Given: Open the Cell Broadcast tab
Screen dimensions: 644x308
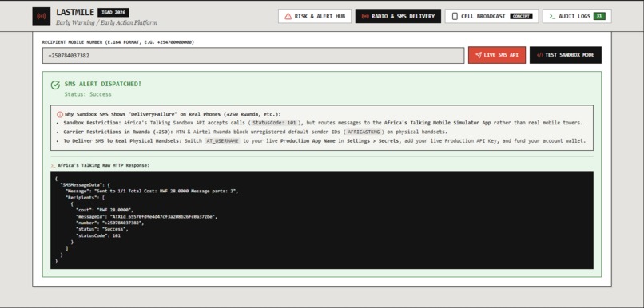Looking at the screenshot, I should 491,17.
